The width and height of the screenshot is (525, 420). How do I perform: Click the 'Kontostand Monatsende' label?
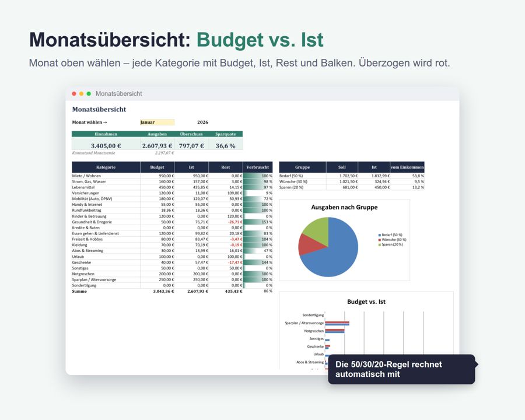point(93,153)
